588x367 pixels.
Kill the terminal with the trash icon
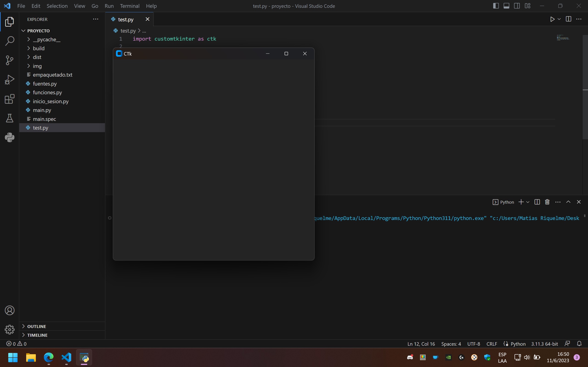(547, 202)
